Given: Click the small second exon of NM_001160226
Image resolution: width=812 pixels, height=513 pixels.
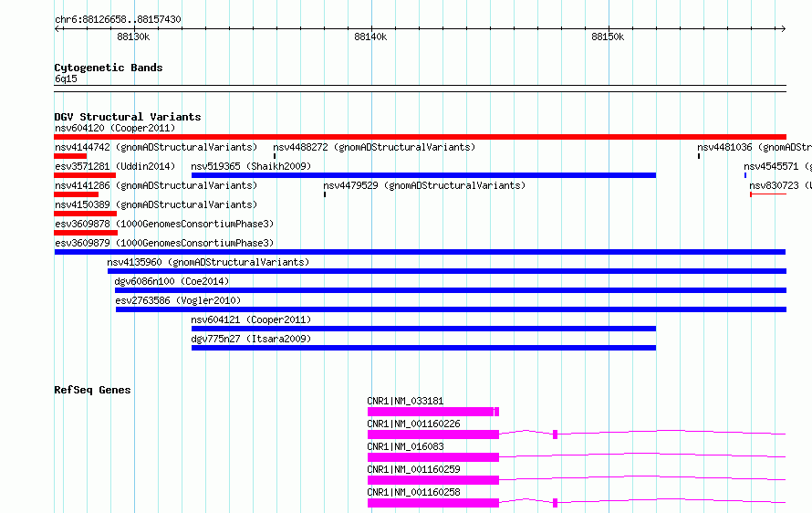Looking at the screenshot, I should point(555,434).
